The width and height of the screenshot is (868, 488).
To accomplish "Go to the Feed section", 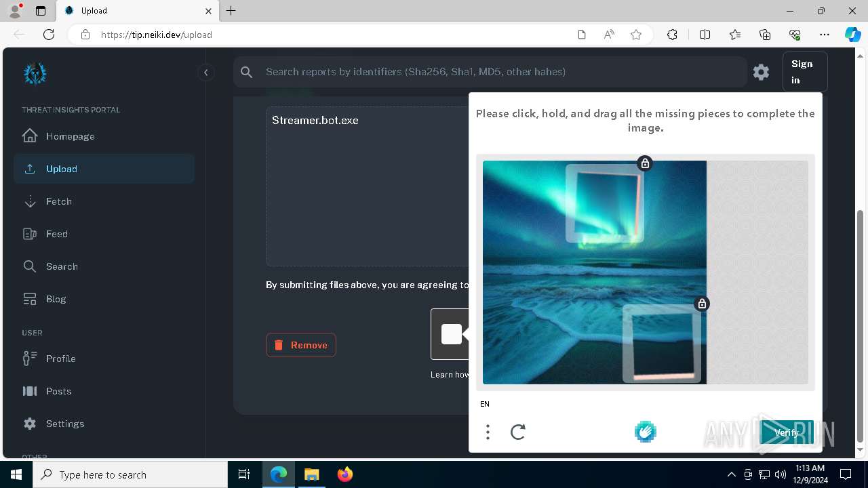I will 104,234.
